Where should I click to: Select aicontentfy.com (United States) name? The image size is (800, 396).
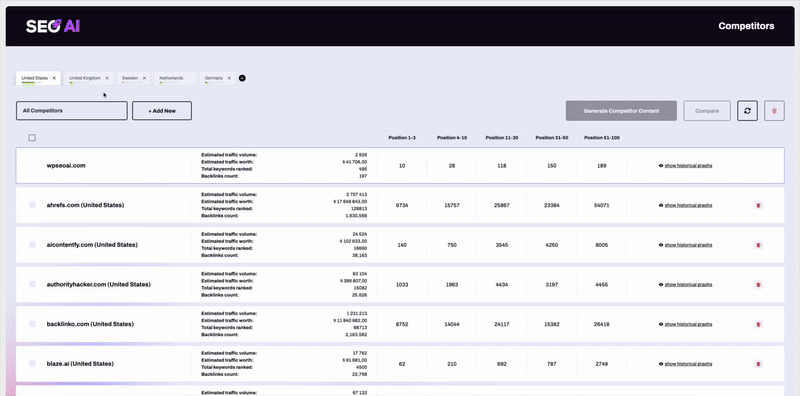[x=92, y=245]
